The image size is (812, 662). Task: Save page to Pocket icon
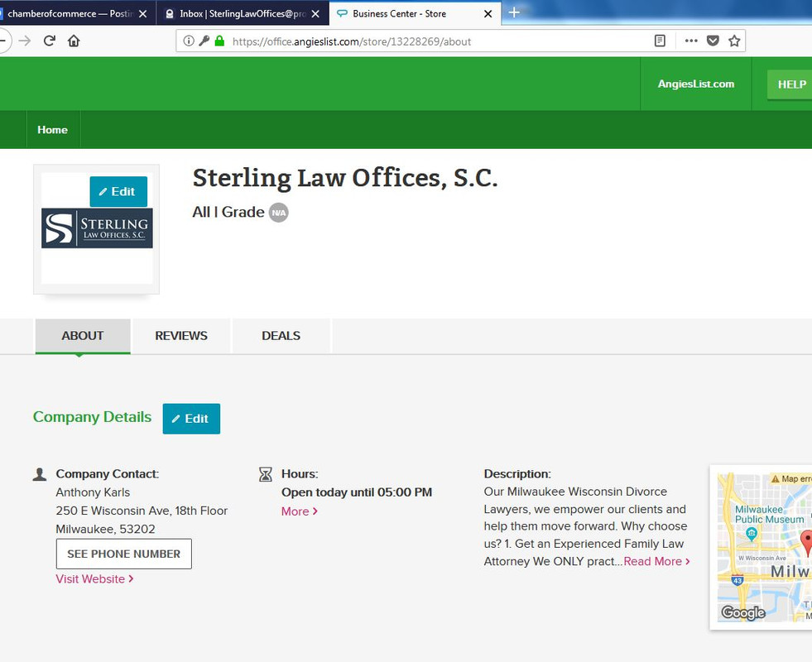(714, 41)
